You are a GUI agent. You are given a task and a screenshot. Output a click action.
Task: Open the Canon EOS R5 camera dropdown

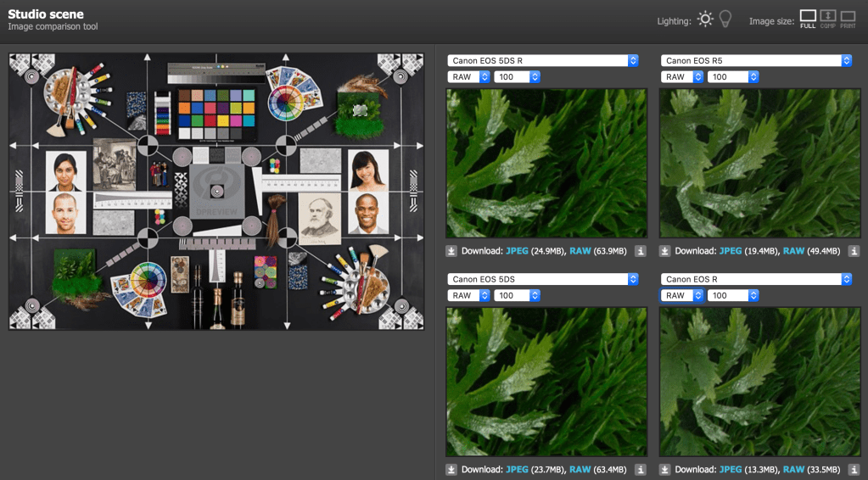click(x=756, y=60)
